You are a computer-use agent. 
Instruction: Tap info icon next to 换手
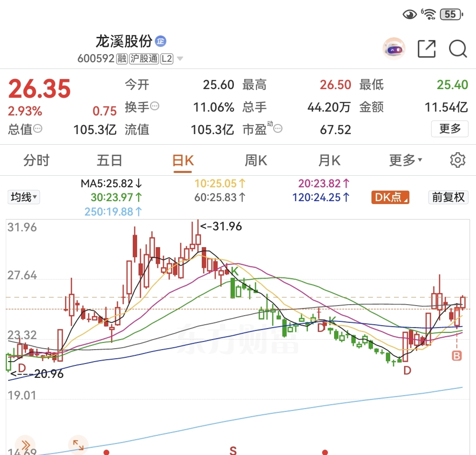click(x=155, y=106)
